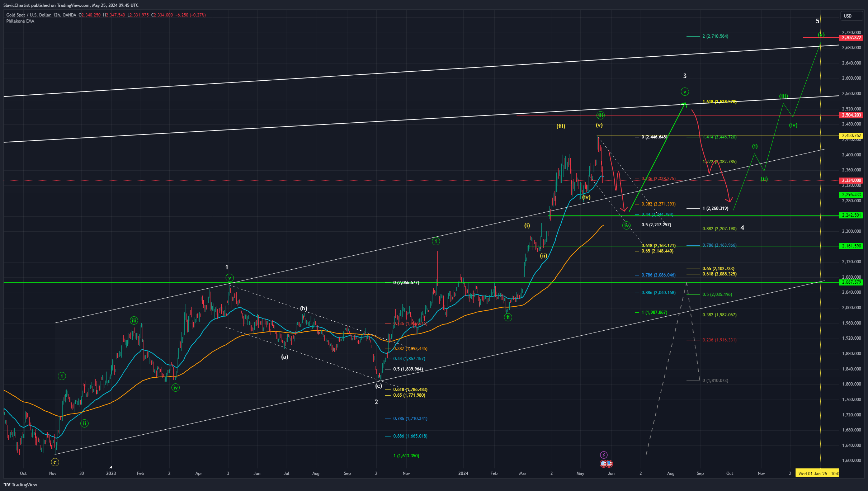This screenshot has width=868, height=491.
Task: Click the TradingView logo at bottom left
Action: coord(20,485)
